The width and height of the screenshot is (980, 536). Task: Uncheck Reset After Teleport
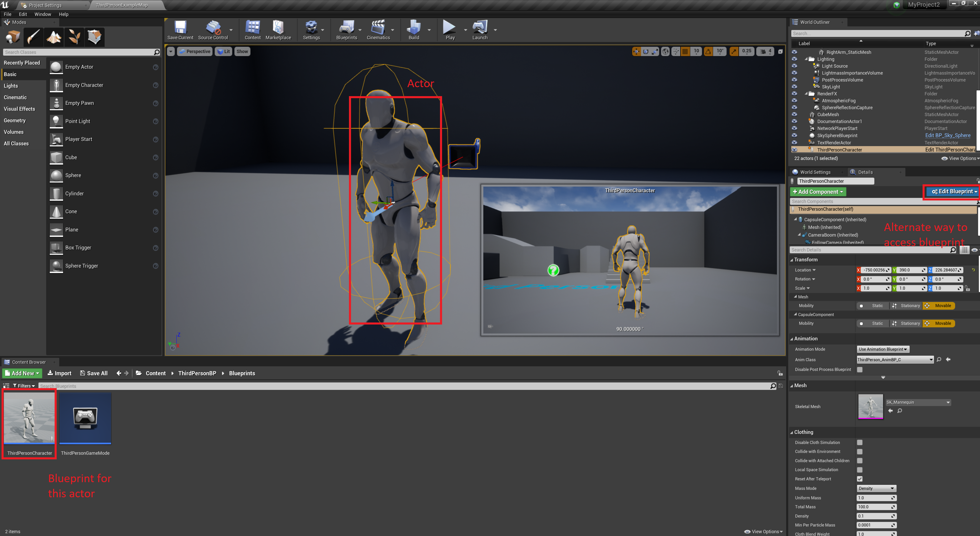click(860, 479)
